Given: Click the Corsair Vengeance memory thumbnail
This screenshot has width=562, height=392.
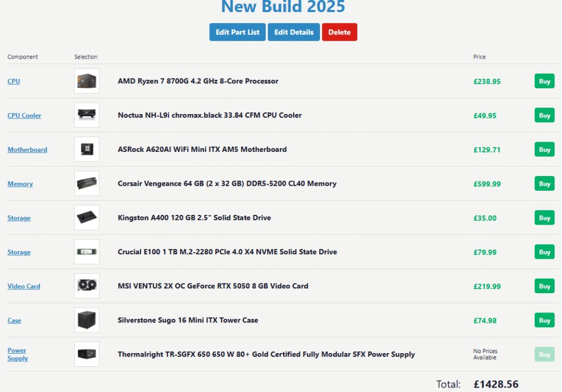Looking at the screenshot, I should (87, 184).
